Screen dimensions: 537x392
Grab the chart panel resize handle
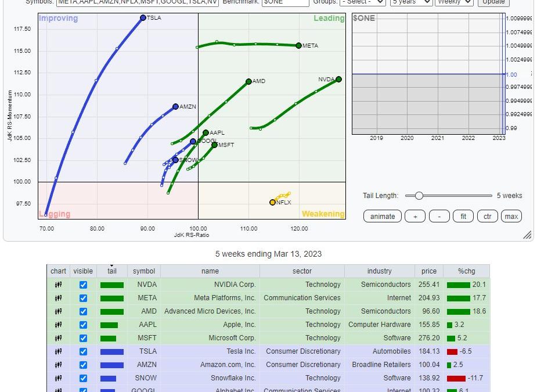[x=527, y=235]
